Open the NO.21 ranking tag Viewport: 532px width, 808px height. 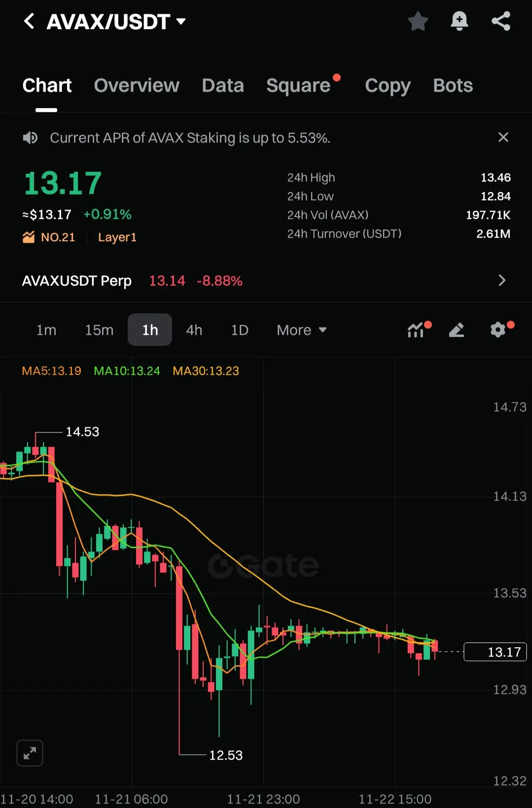[58, 237]
